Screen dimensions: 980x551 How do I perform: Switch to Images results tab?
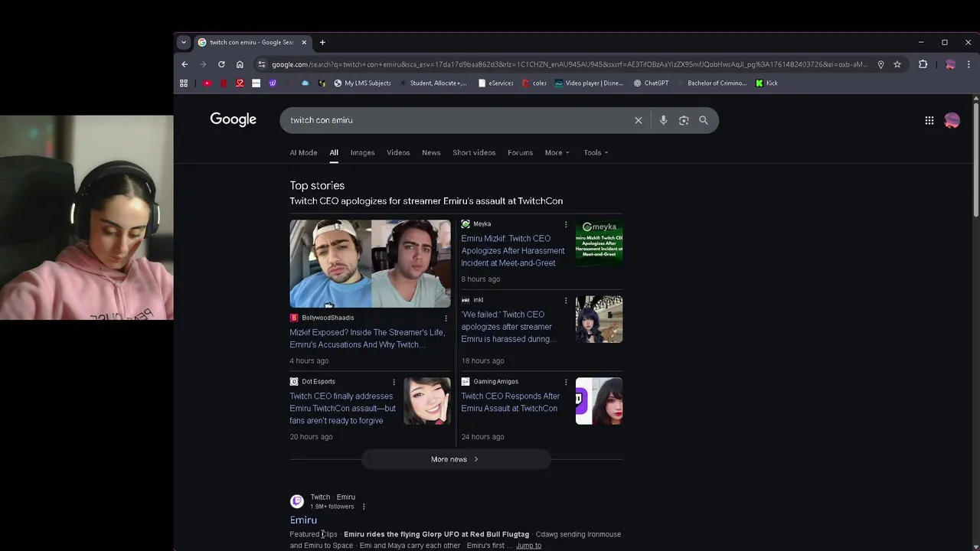pyautogui.click(x=362, y=152)
